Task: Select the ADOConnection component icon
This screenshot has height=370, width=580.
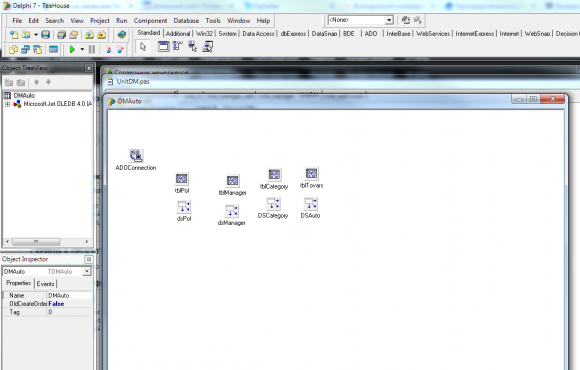Action: 136,156
